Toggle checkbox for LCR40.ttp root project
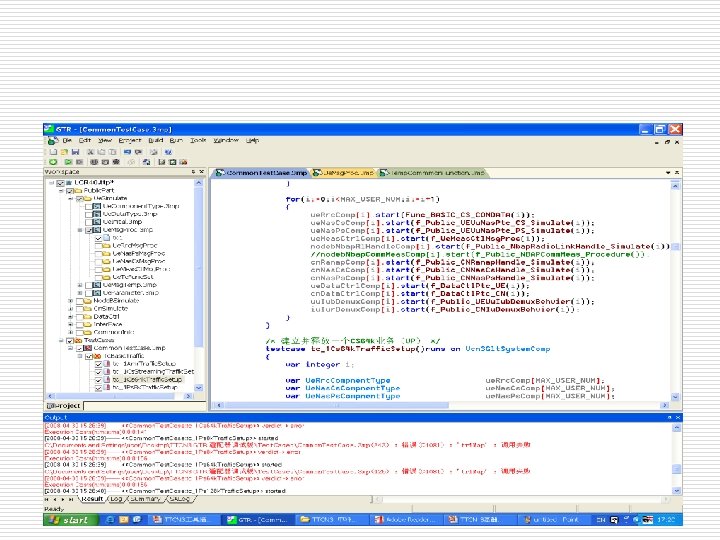This screenshot has height=540, width=720. [x=60, y=183]
